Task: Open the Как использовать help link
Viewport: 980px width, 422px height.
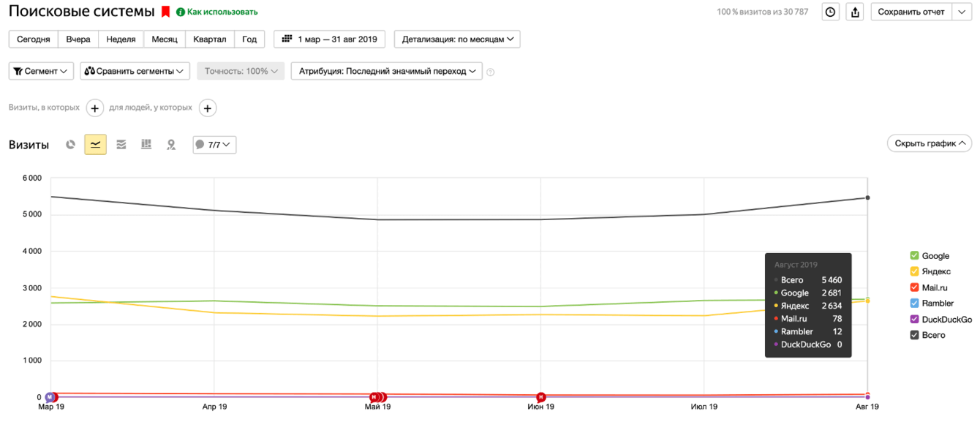Action: click(x=217, y=12)
